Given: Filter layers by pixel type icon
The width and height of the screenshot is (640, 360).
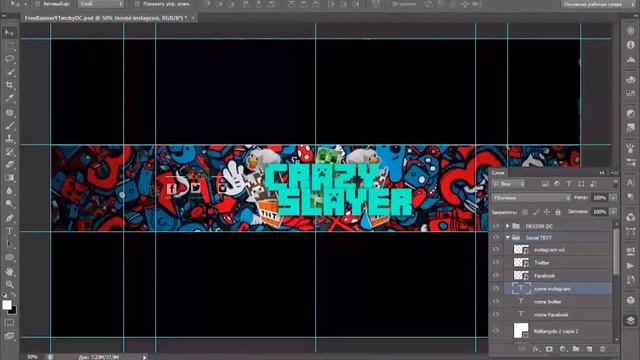Looking at the screenshot, I should 545,184.
